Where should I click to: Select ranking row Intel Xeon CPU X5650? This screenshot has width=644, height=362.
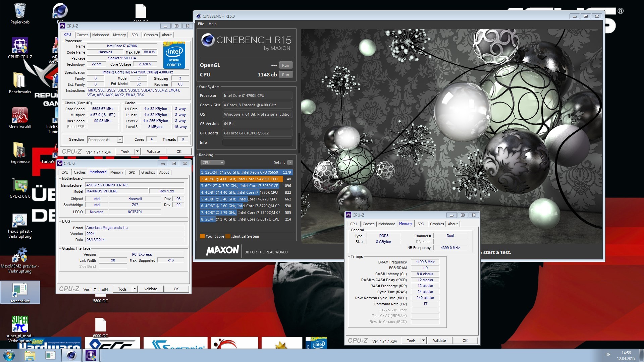click(x=246, y=172)
